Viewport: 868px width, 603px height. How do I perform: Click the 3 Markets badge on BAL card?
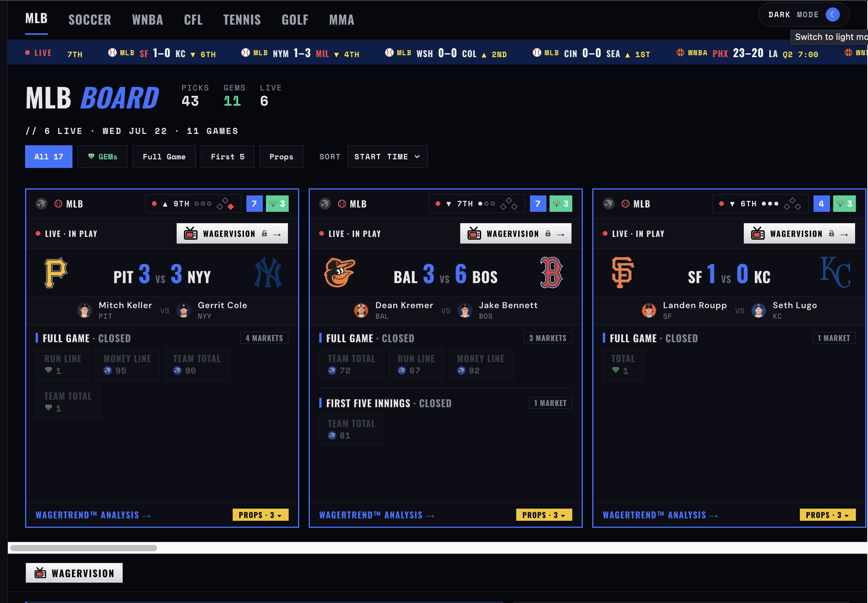tap(548, 338)
